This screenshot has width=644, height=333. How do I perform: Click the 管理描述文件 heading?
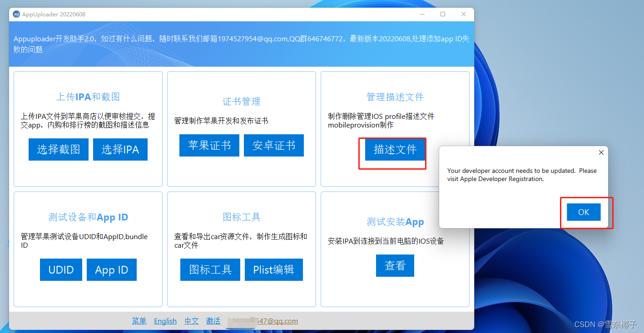tap(395, 97)
